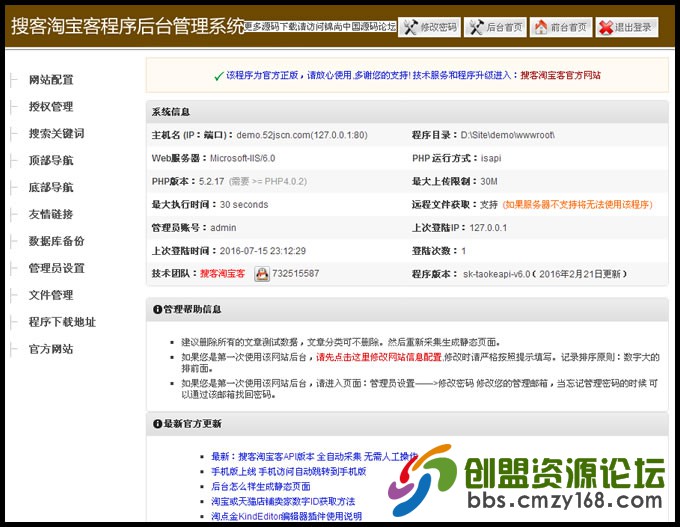
Task: Click the red X 退出登录 icon
Action: 606,27
